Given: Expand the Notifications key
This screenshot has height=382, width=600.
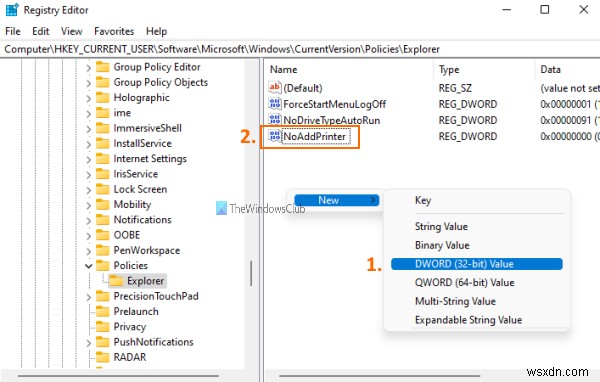Looking at the screenshot, I should [88, 221].
